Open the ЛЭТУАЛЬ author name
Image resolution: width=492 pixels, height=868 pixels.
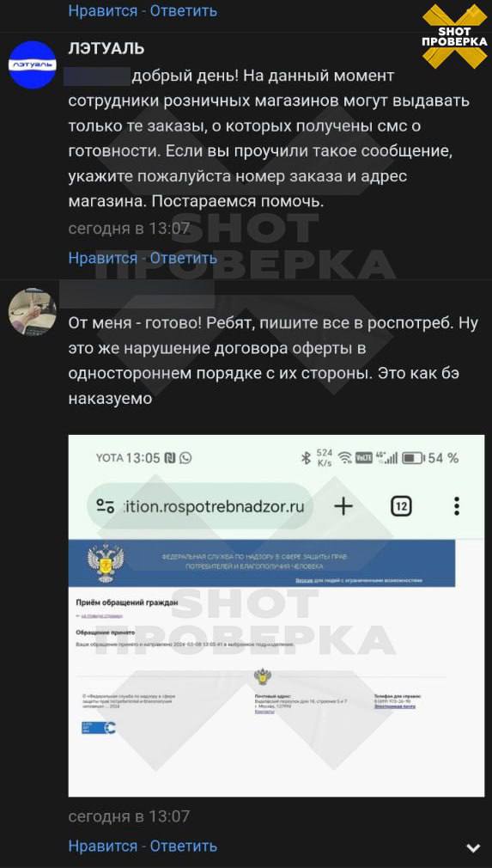point(106,49)
